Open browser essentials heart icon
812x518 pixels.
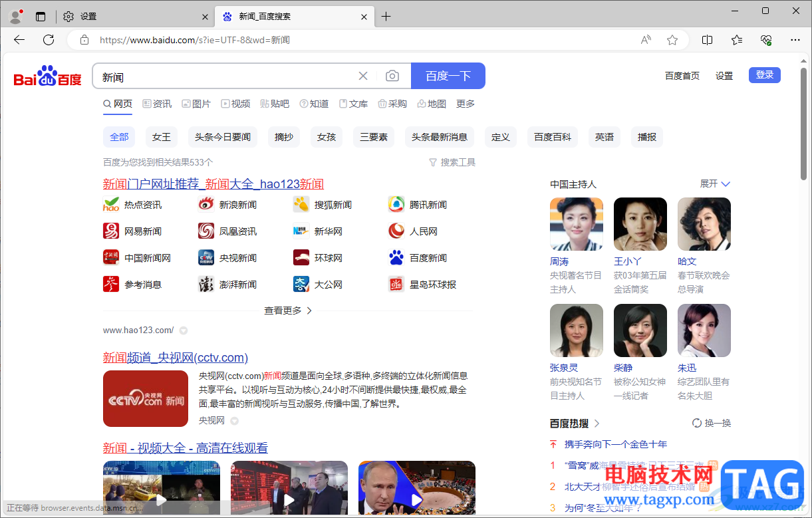pyautogui.click(x=766, y=40)
